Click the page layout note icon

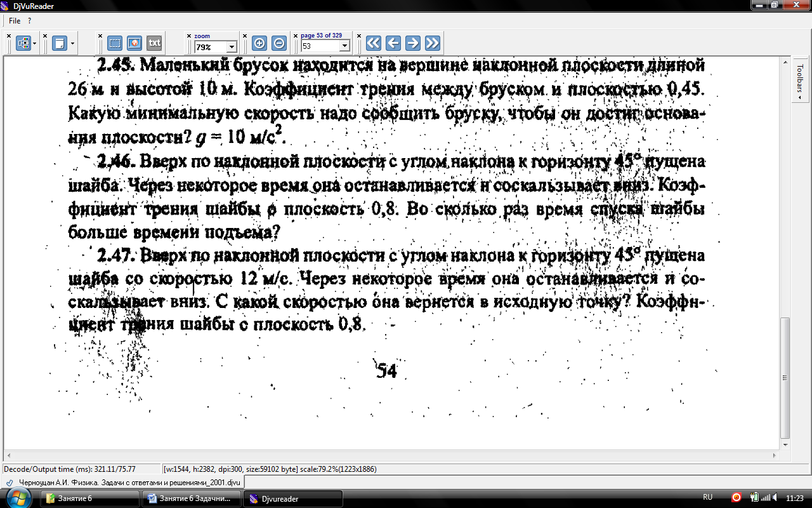coord(60,43)
